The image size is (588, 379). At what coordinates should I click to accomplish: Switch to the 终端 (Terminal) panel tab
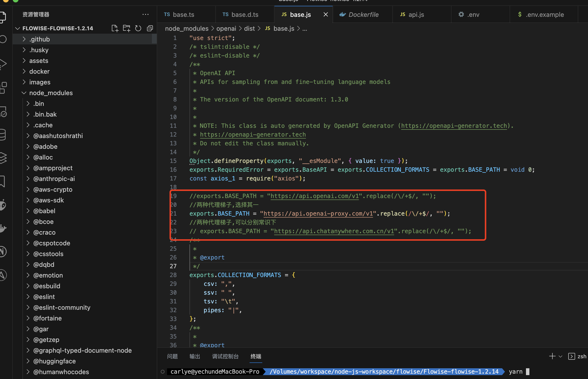tap(256, 356)
